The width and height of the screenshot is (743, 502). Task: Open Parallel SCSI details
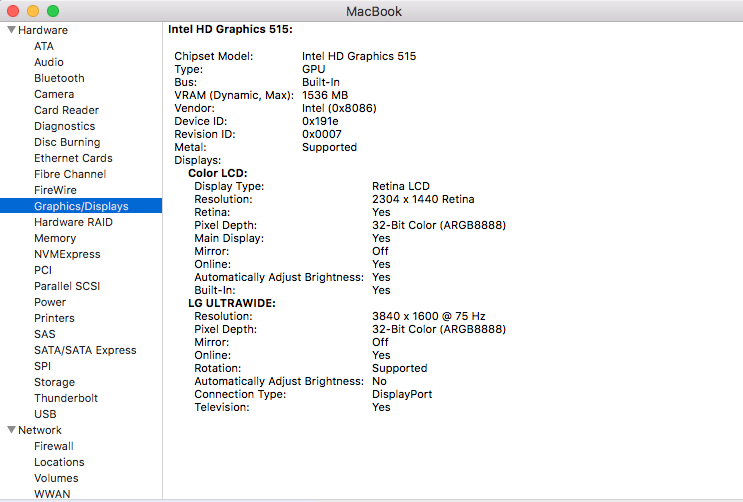(67, 286)
